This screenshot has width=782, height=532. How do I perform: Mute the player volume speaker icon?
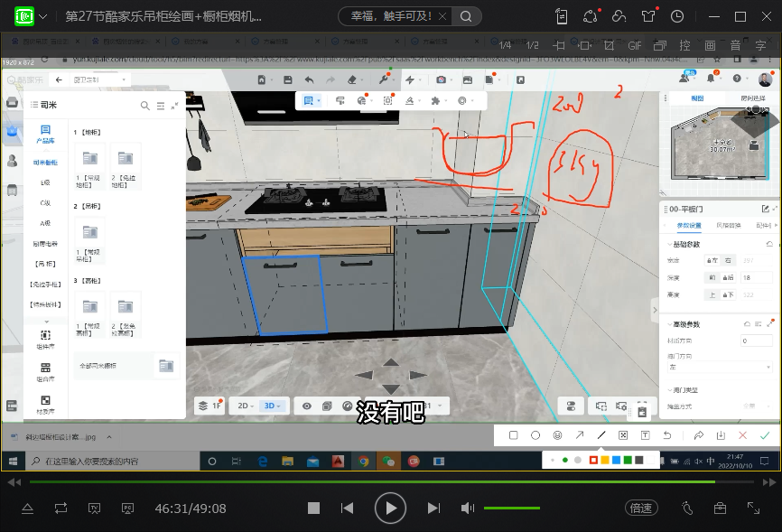(x=467, y=509)
